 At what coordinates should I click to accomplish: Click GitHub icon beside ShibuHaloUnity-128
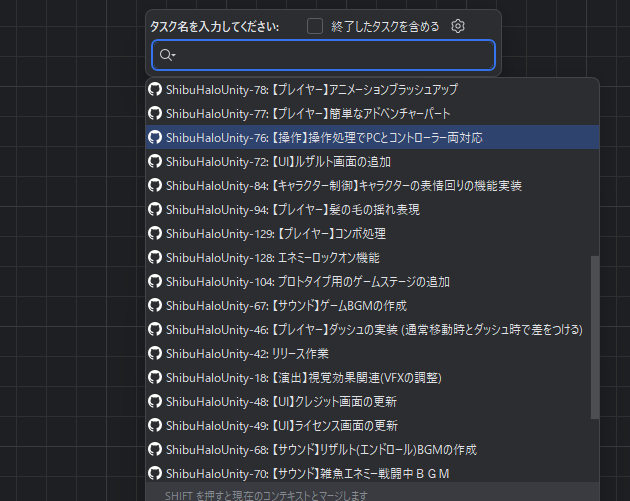point(155,258)
